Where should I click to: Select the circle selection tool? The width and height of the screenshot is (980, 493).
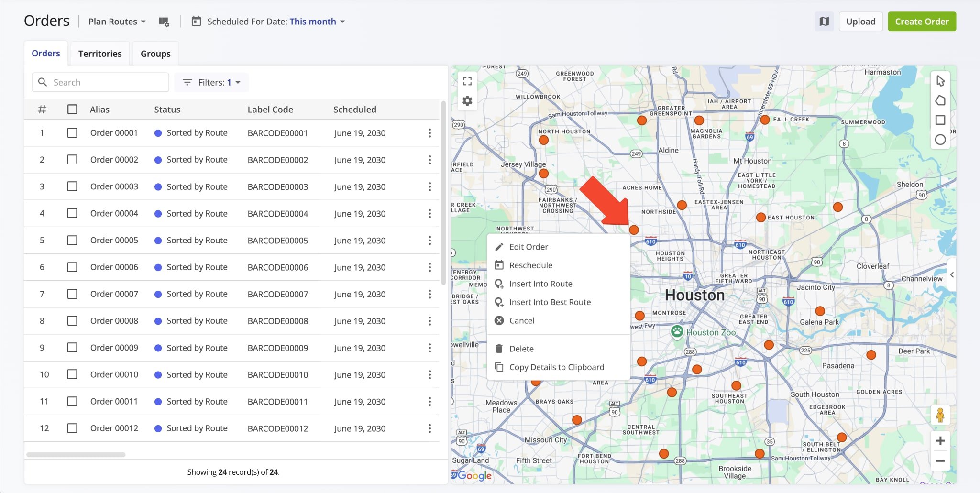click(940, 140)
